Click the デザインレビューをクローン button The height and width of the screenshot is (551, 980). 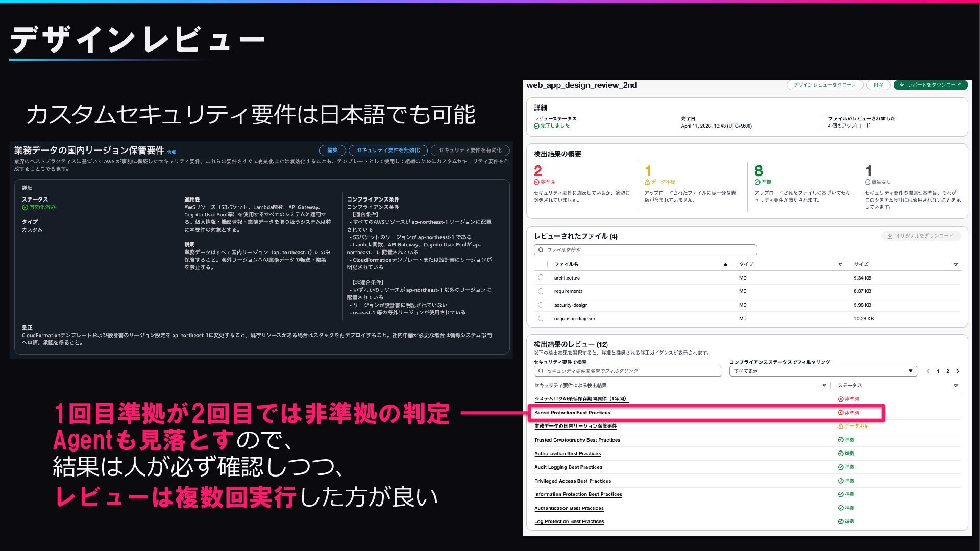point(824,85)
